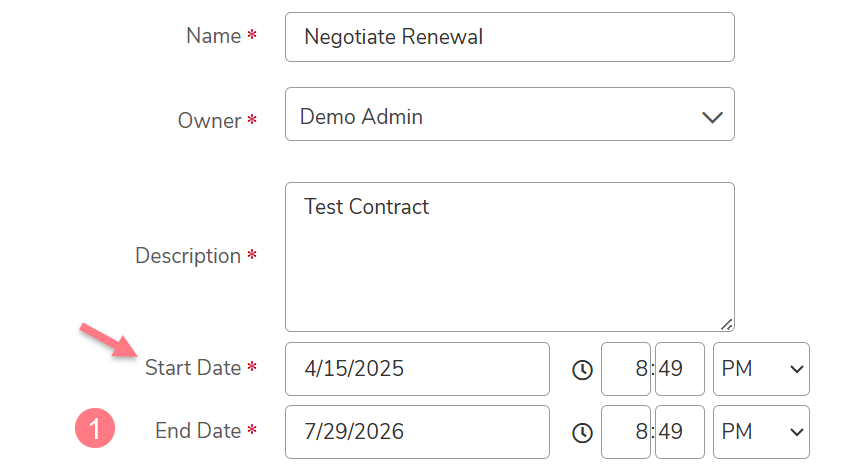Open the End Date AM/PM dropdown
This screenshot has height=467, width=862.
[x=761, y=432]
